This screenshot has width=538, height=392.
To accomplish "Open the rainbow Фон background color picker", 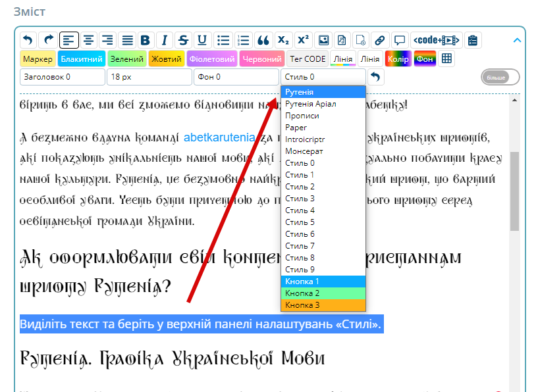I will (x=425, y=59).
